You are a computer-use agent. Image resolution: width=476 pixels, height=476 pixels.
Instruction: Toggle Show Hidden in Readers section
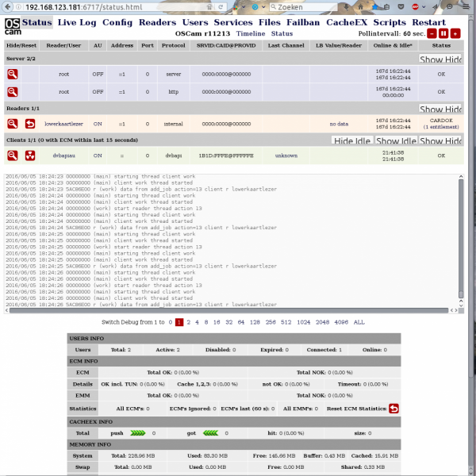[440, 109]
